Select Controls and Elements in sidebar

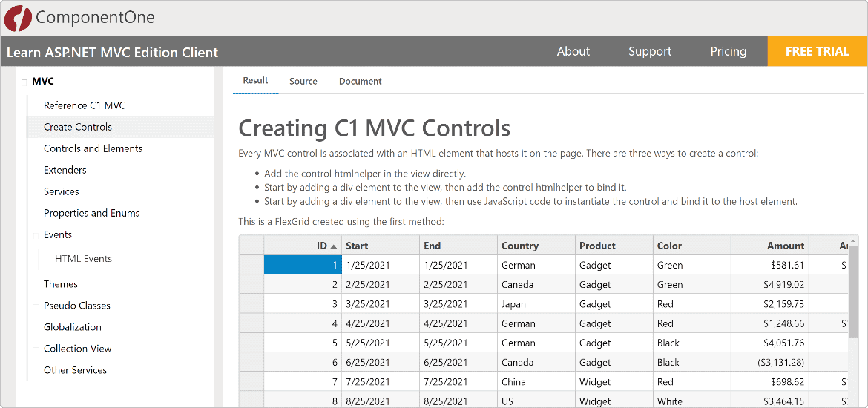(93, 148)
